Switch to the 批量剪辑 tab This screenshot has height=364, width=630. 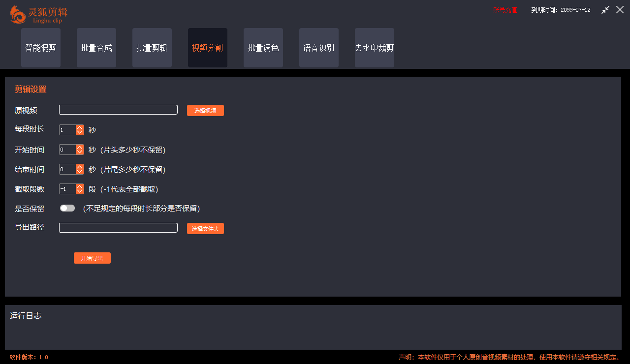pyautogui.click(x=152, y=48)
